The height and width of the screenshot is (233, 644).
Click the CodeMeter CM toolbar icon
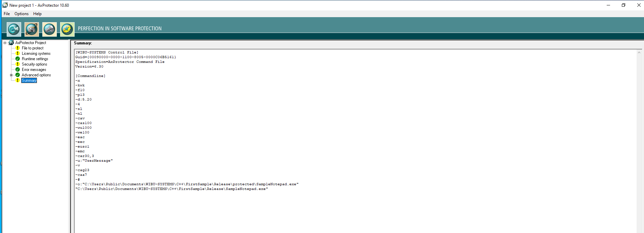(14, 29)
